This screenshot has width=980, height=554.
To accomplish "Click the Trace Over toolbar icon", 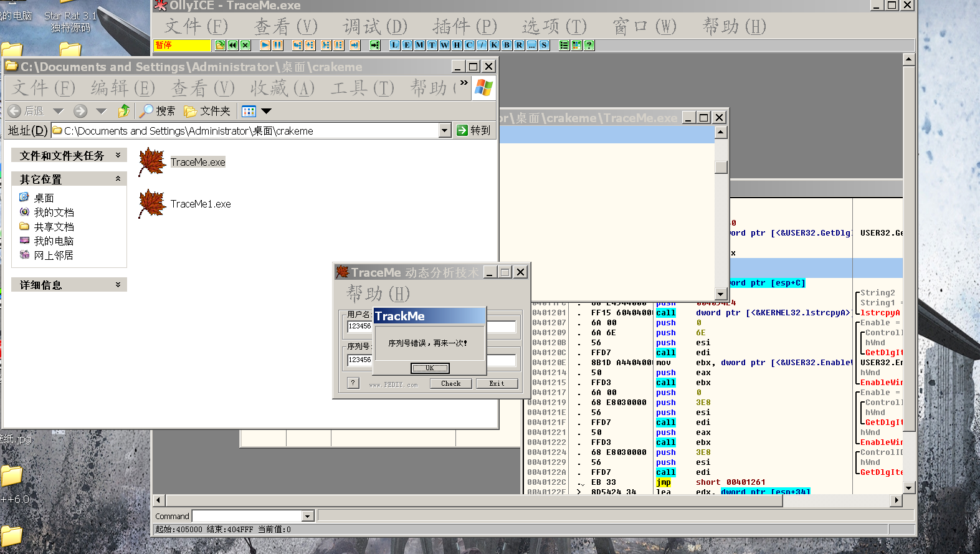I will tap(338, 45).
